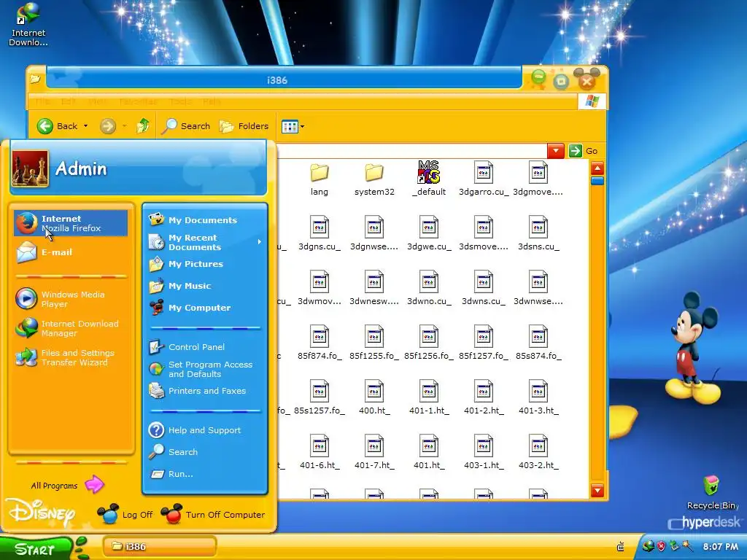
Task: Open My Pictures folder
Action: point(205,264)
